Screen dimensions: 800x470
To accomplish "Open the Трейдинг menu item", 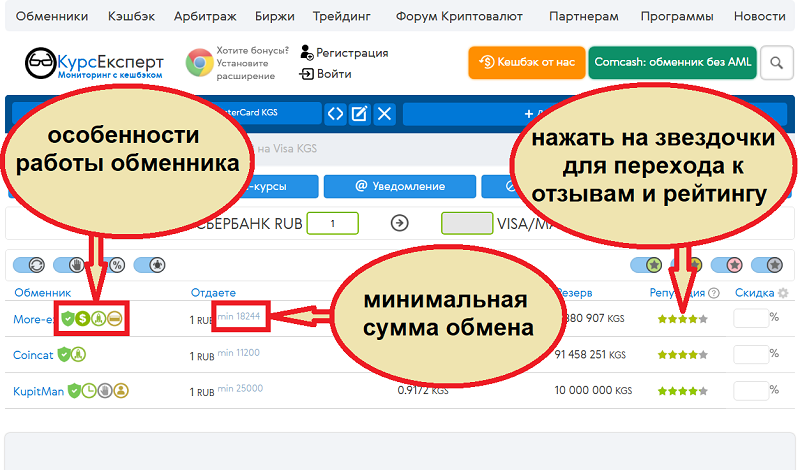I will (341, 16).
